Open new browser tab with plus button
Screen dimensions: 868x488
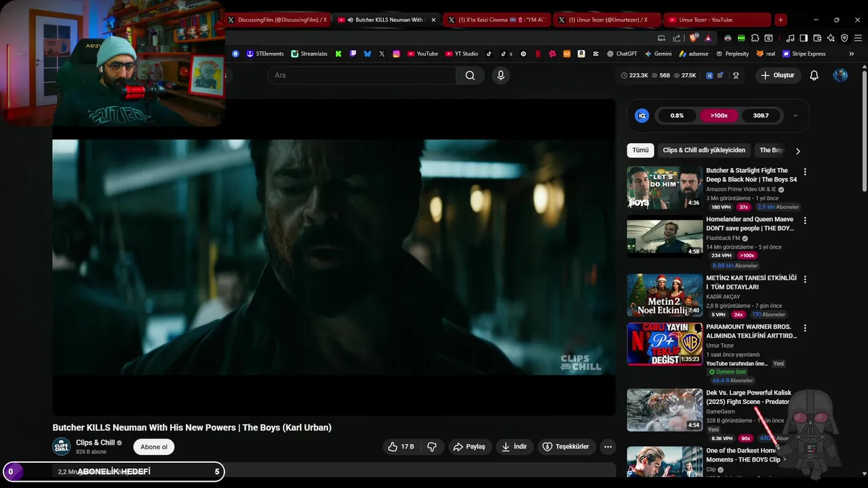781,20
